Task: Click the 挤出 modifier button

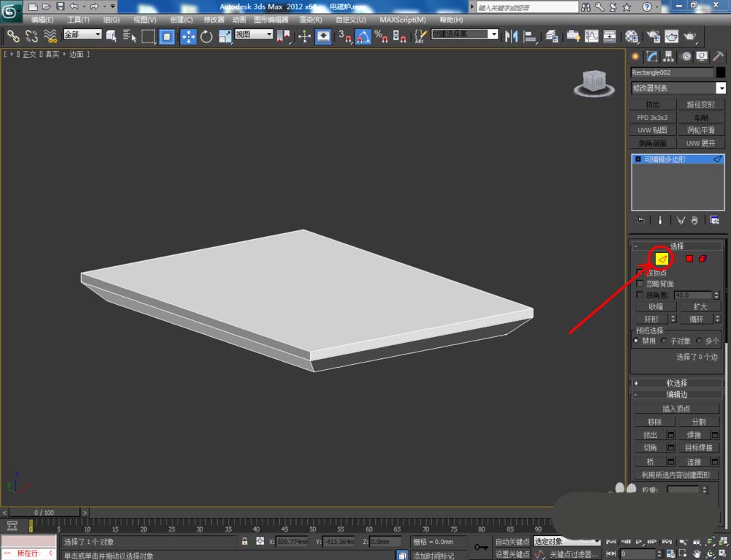Action: 652,105
